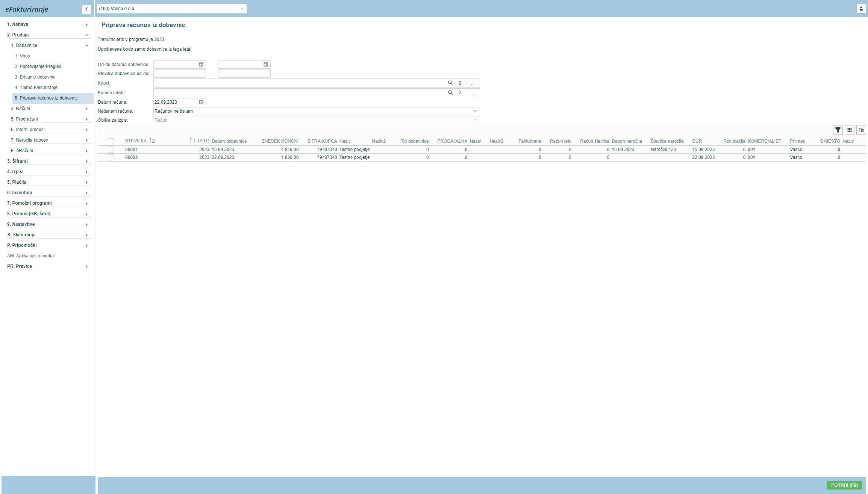
Task: Sort by the LETO column arrow
Action: pyautogui.click(x=192, y=141)
